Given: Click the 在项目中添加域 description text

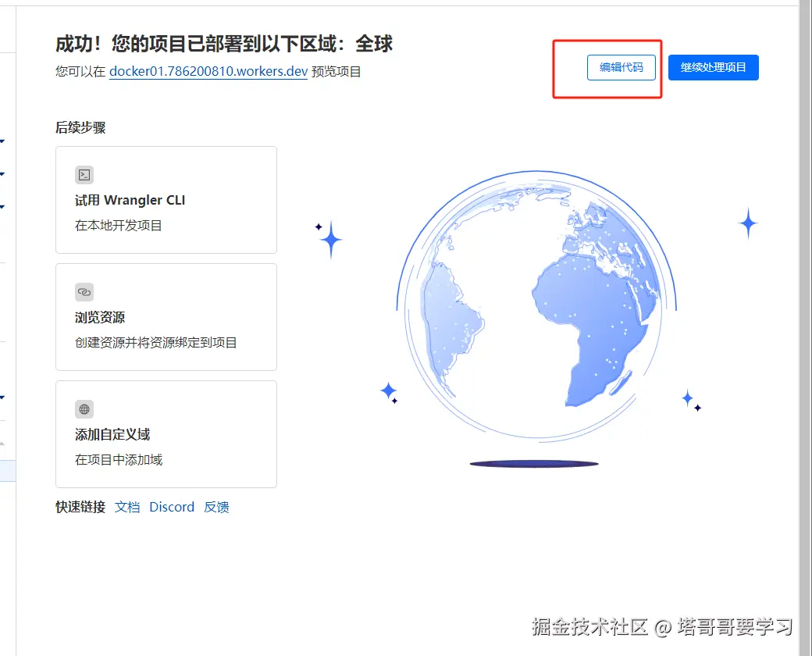Looking at the screenshot, I should coord(119,460).
